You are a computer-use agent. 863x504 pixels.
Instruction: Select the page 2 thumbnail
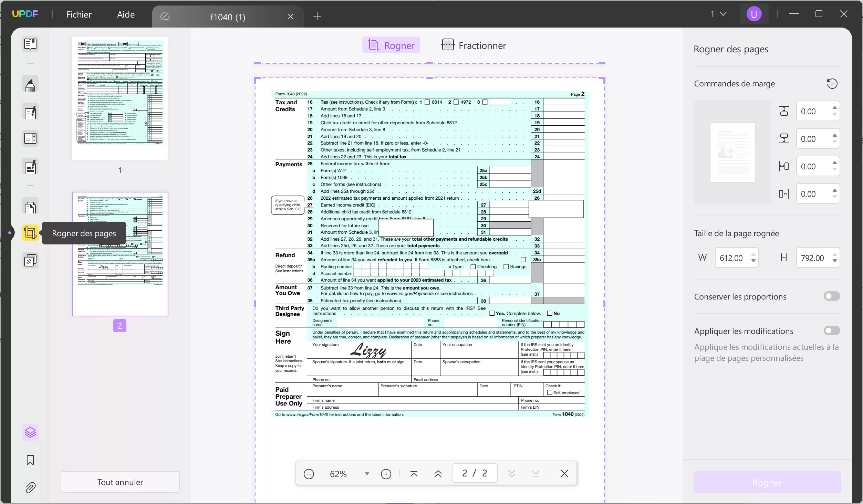[x=120, y=254]
